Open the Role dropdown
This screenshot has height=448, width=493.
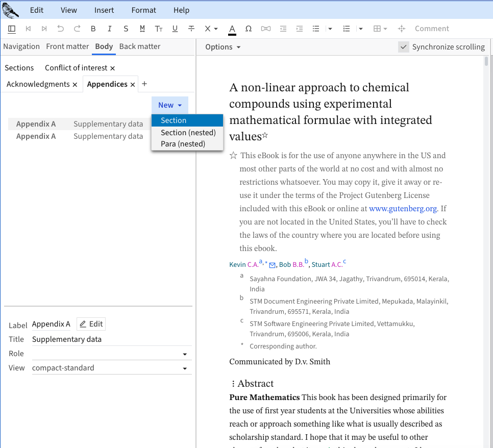(x=184, y=354)
